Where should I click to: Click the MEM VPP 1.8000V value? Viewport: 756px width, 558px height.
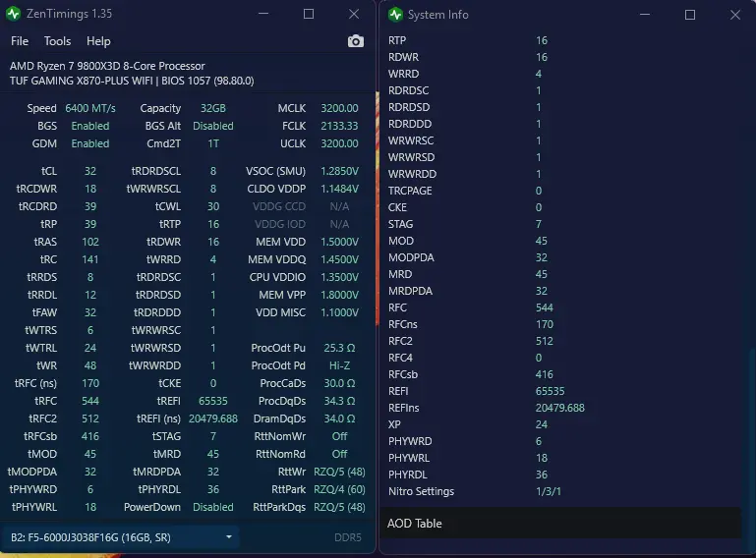tap(339, 295)
